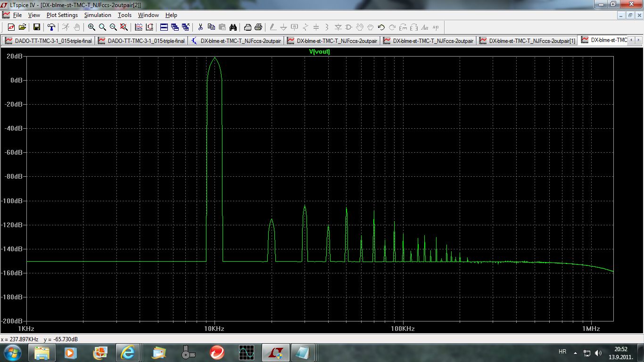The height and width of the screenshot is (362, 644).
Task: Click the LTspice icon in the taskbar
Action: pos(276,352)
